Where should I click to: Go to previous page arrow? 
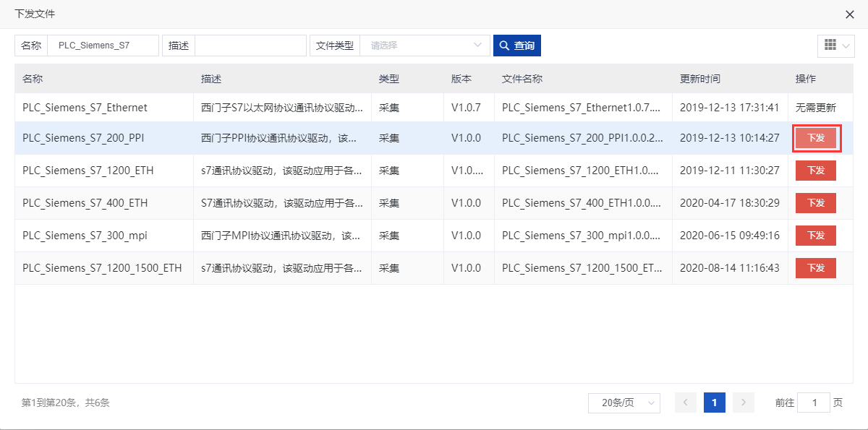(686, 403)
